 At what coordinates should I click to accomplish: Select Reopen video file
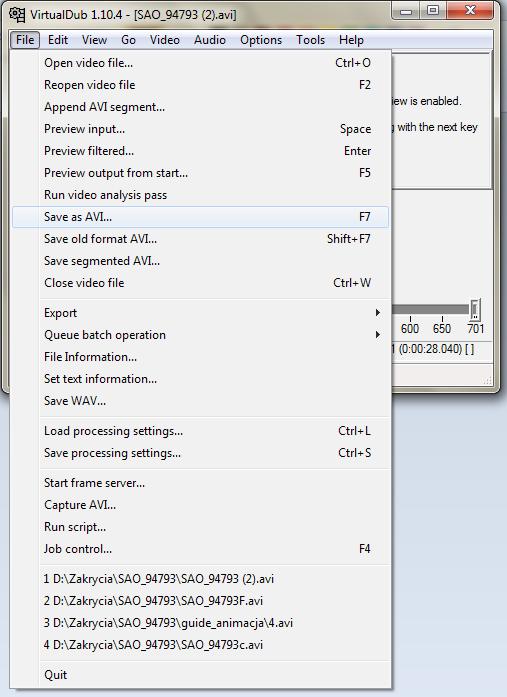click(200, 85)
